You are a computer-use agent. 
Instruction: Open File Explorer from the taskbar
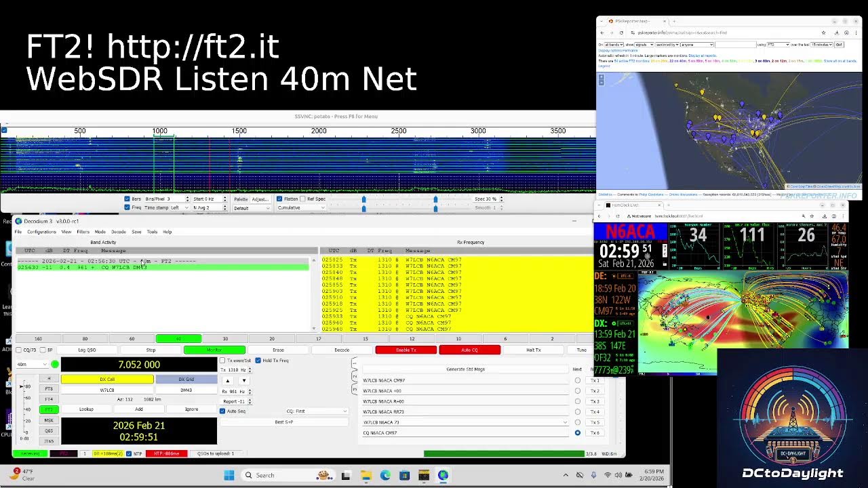pyautogui.click(x=366, y=475)
